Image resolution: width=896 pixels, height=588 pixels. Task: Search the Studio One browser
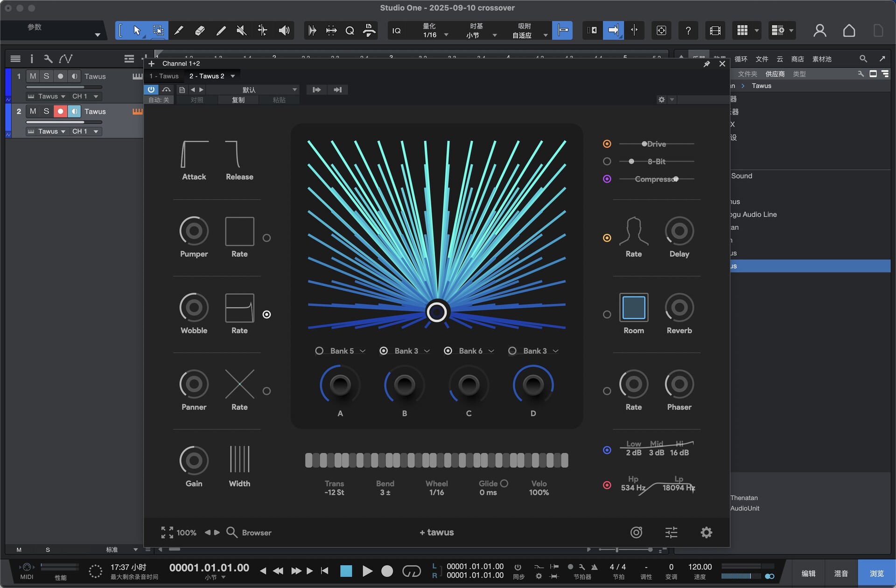[863, 59]
